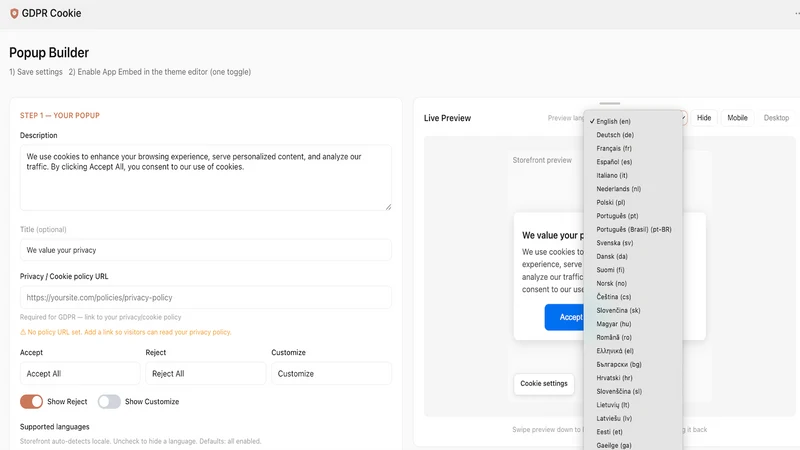This screenshot has height=450, width=800.
Task: Pick Hrvatski (hr) from dropdown
Action: [633, 378]
